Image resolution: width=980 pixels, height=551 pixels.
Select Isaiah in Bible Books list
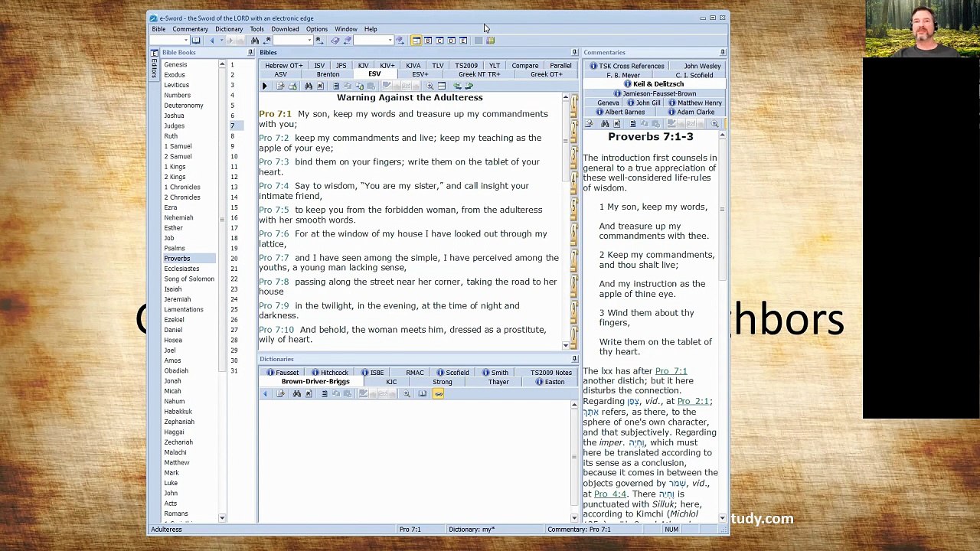(x=173, y=289)
